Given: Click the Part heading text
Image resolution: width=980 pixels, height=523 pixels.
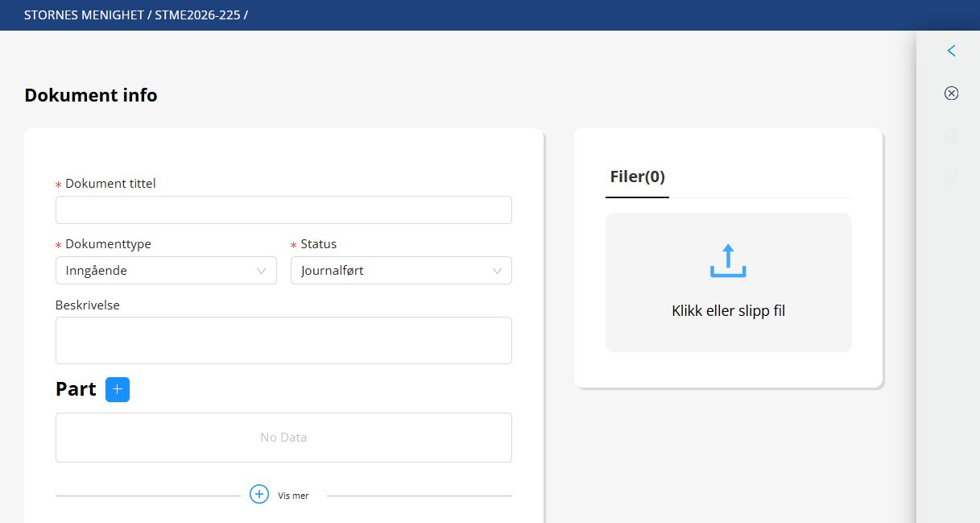Looking at the screenshot, I should (x=76, y=389).
